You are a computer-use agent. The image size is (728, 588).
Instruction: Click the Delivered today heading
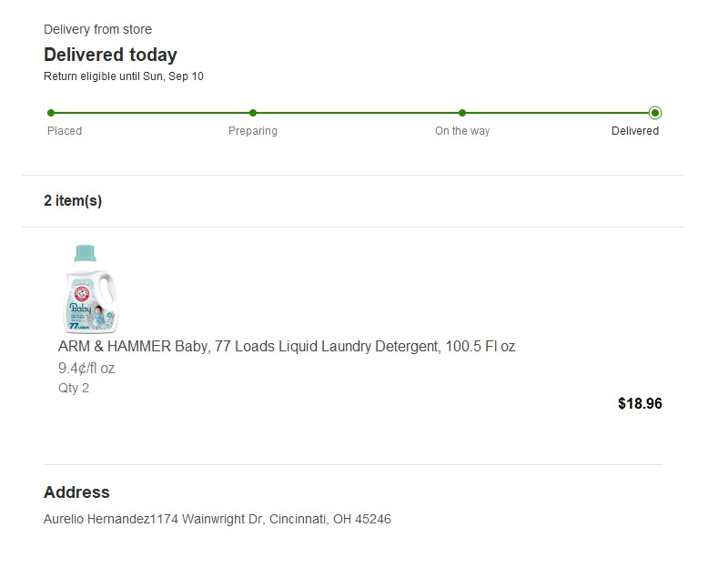click(x=110, y=55)
